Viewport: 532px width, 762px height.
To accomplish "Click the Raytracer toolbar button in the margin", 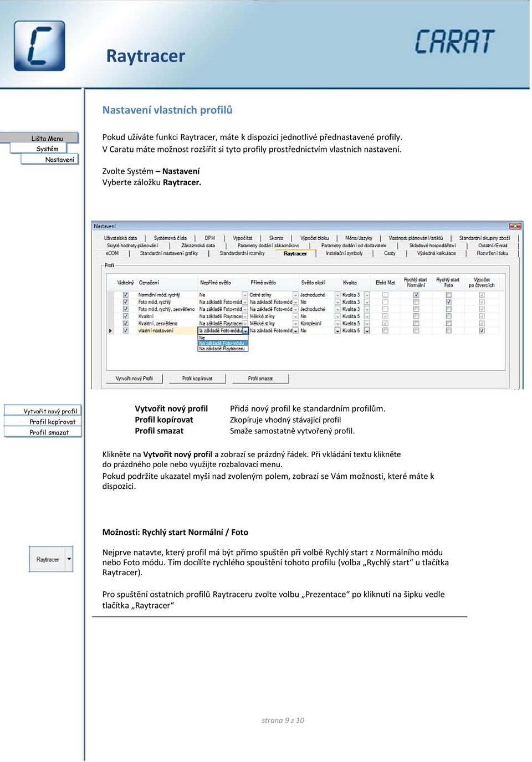I will 48,559.
